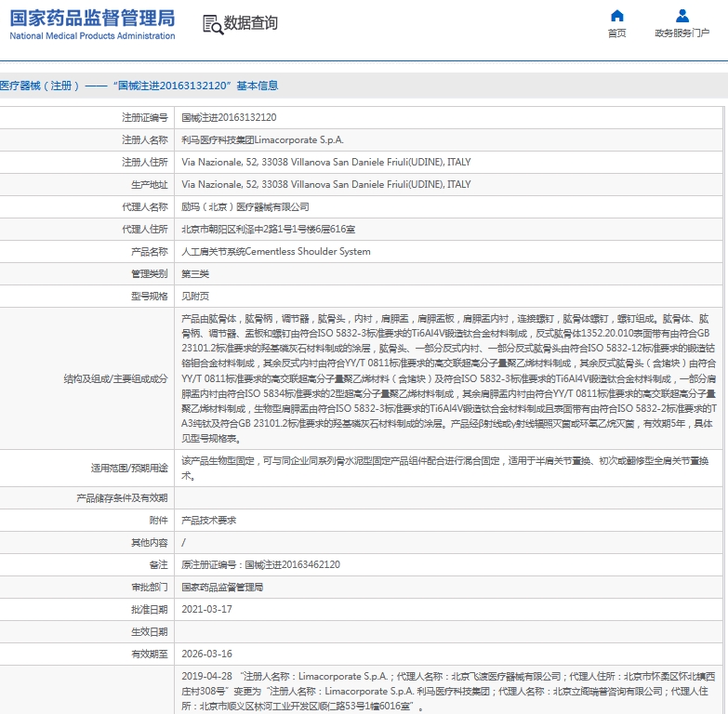Click the 型号规格 row label

pos(149,296)
